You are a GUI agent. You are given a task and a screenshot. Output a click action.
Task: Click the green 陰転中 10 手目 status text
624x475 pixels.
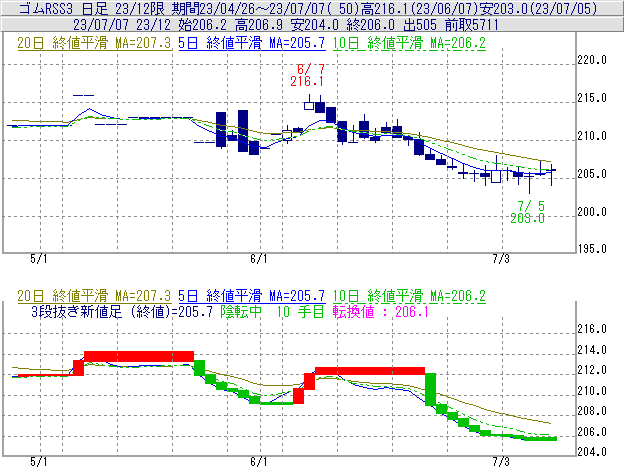point(273,311)
